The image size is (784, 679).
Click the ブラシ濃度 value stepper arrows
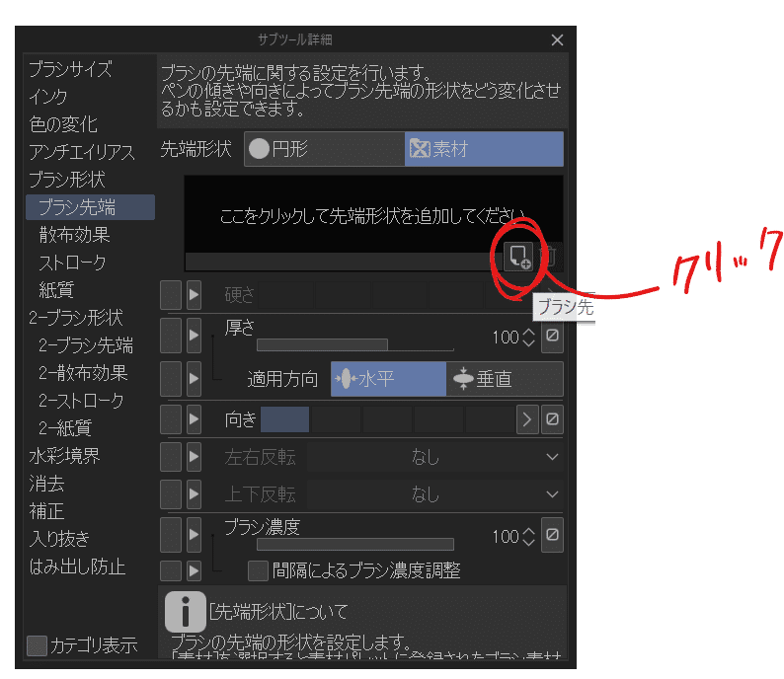(528, 537)
